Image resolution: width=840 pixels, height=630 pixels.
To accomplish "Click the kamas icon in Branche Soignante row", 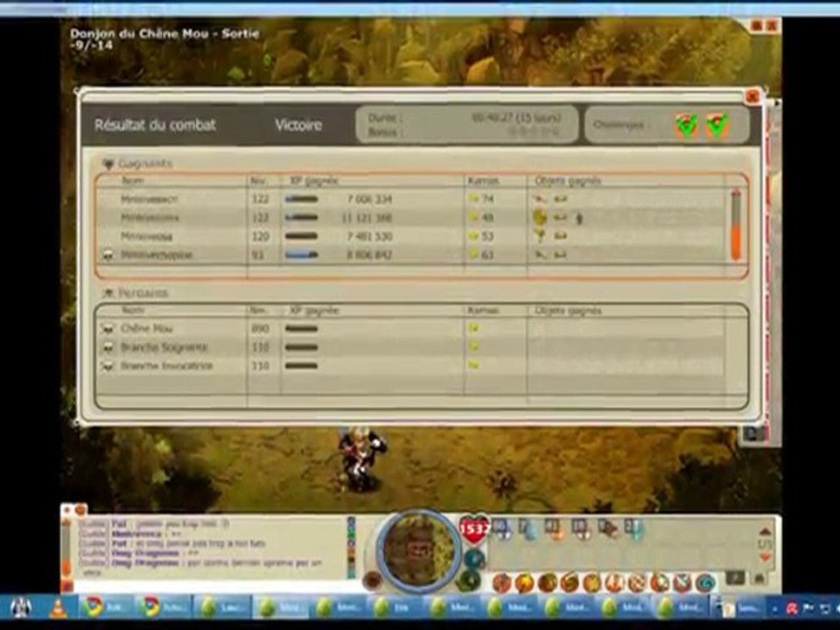I will point(473,347).
